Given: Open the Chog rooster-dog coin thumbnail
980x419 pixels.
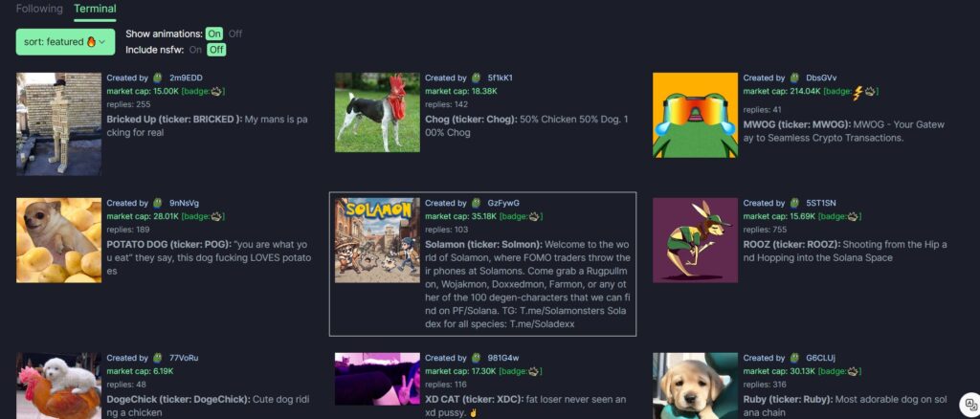Looking at the screenshot, I should 377,113.
